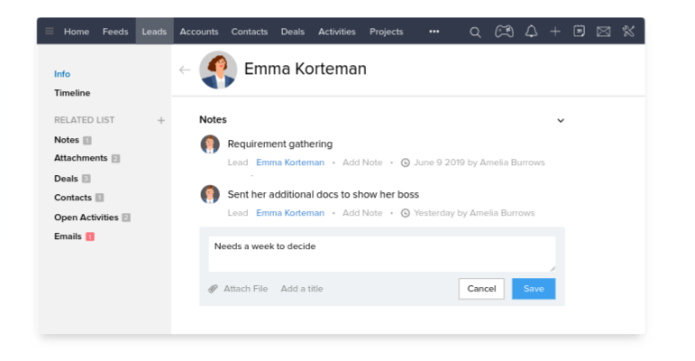
Task: Click the paperclip attach icon
Action: click(x=213, y=289)
